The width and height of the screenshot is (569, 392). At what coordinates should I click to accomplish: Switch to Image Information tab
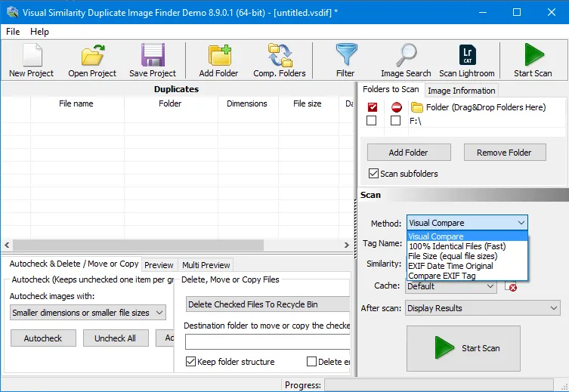[461, 91]
